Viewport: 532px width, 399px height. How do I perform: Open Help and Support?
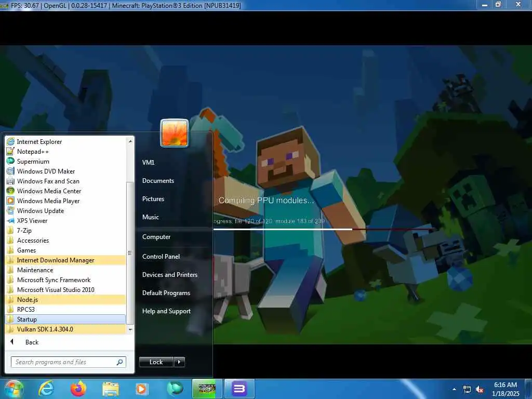[166, 311]
